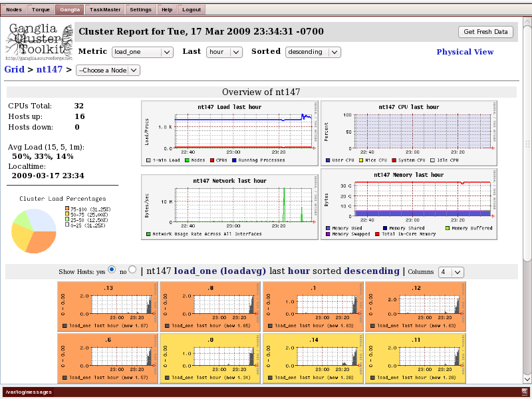Open host .8 load_one graph
Viewport: 532px width, 399px height.
pyautogui.click(x=210, y=307)
